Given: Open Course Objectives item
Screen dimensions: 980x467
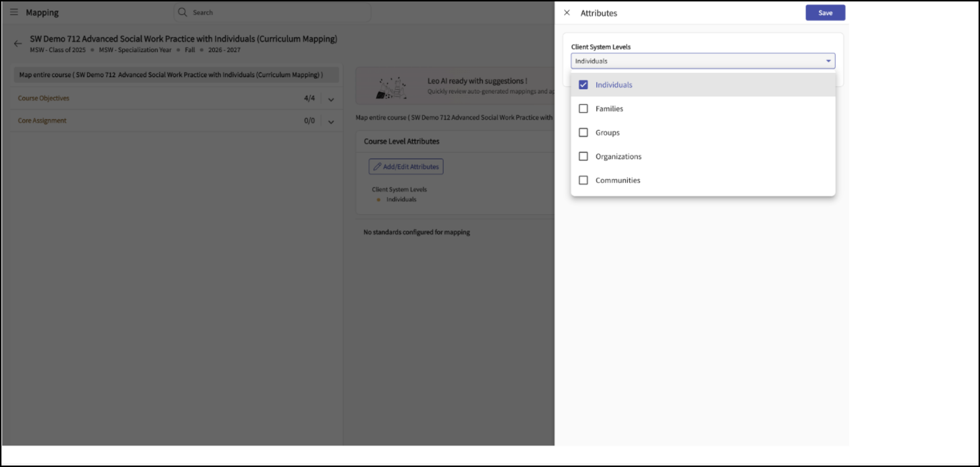Looking at the screenshot, I should [43, 98].
